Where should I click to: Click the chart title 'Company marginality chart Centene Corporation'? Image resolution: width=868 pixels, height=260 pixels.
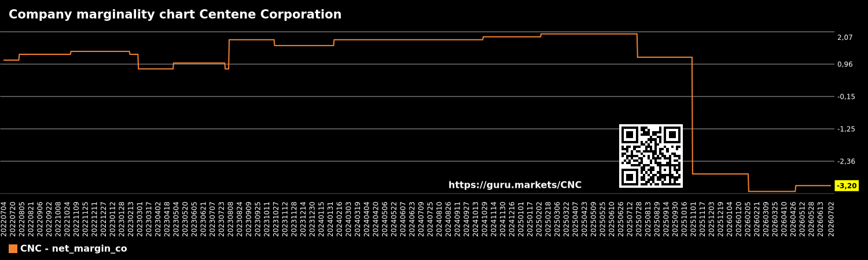pos(175,15)
